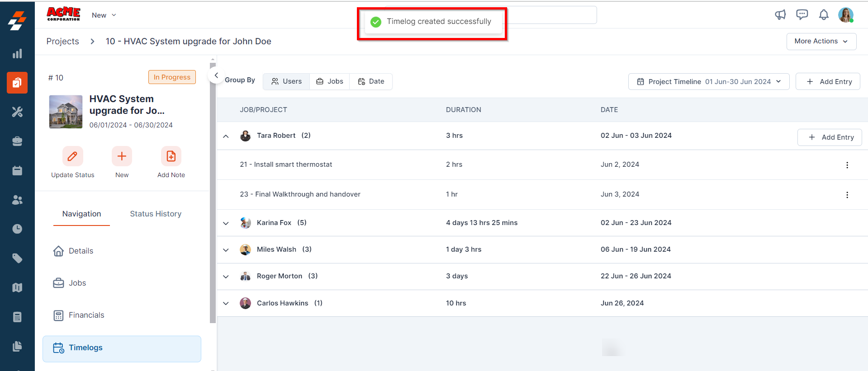Click the Projects breadcrumb link
Image resolution: width=868 pixels, height=371 pixels.
pyautogui.click(x=62, y=41)
